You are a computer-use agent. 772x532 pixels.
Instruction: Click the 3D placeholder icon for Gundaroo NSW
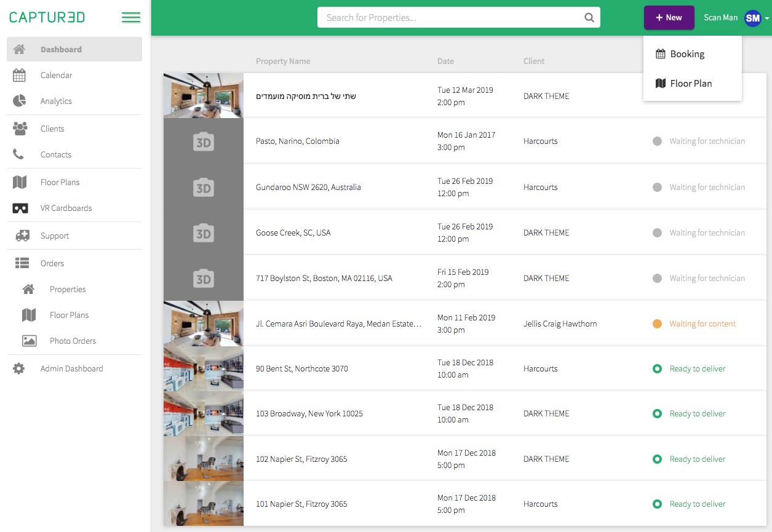point(203,188)
